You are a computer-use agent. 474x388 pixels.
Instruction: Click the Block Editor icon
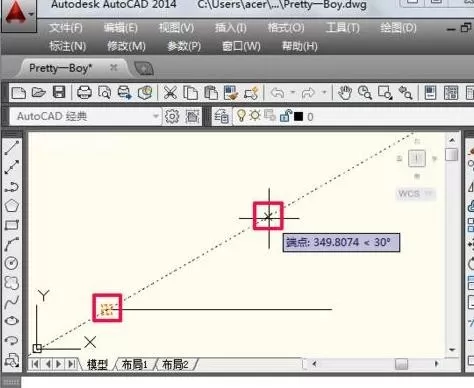pos(251,93)
